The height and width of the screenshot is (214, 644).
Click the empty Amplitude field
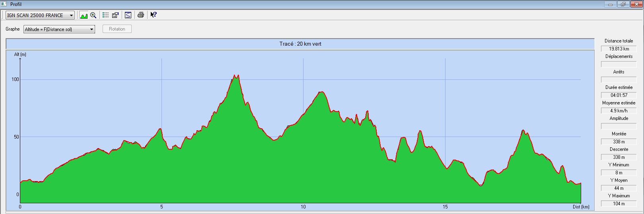pos(619,126)
